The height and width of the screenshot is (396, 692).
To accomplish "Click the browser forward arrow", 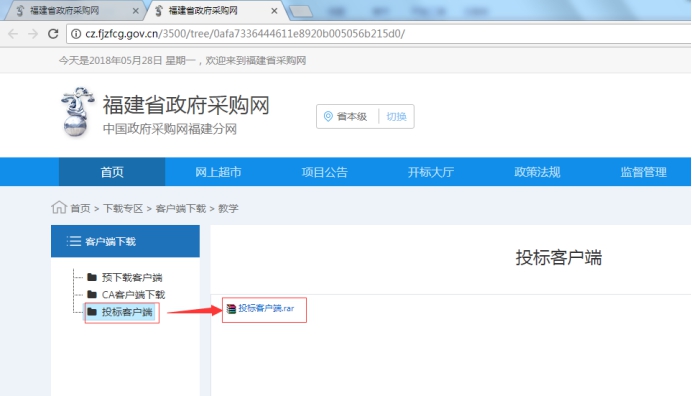I will point(33,34).
